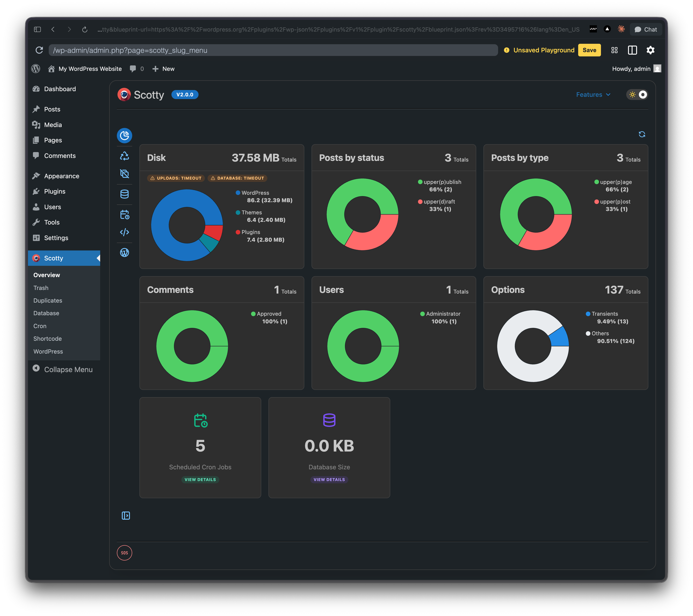Viewport: 693px width, 616px height.
Task: Click the recycle trash icon in Scotty sidebar
Action: (125, 156)
